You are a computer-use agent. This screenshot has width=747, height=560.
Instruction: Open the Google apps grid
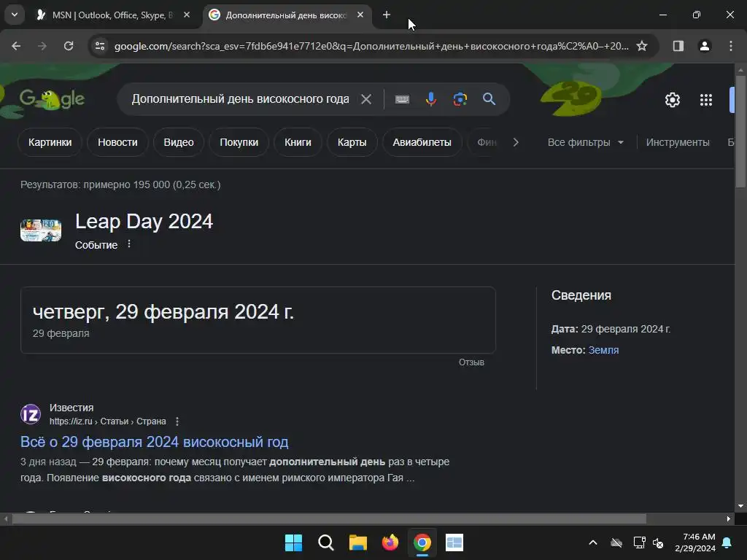pyautogui.click(x=706, y=100)
